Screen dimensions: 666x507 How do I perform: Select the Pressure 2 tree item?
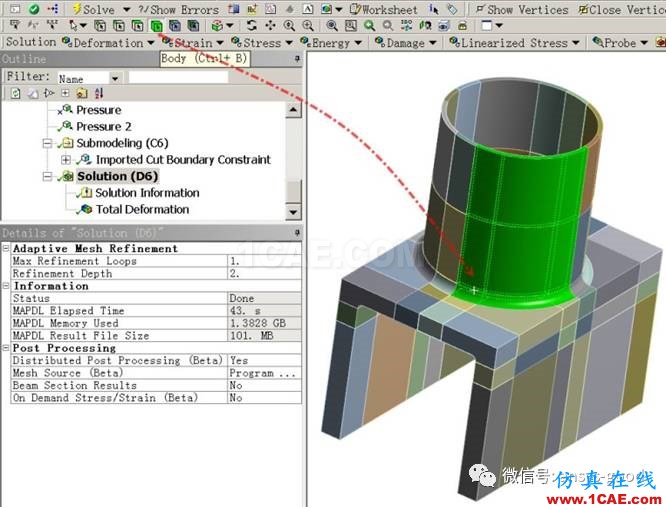pyautogui.click(x=103, y=127)
